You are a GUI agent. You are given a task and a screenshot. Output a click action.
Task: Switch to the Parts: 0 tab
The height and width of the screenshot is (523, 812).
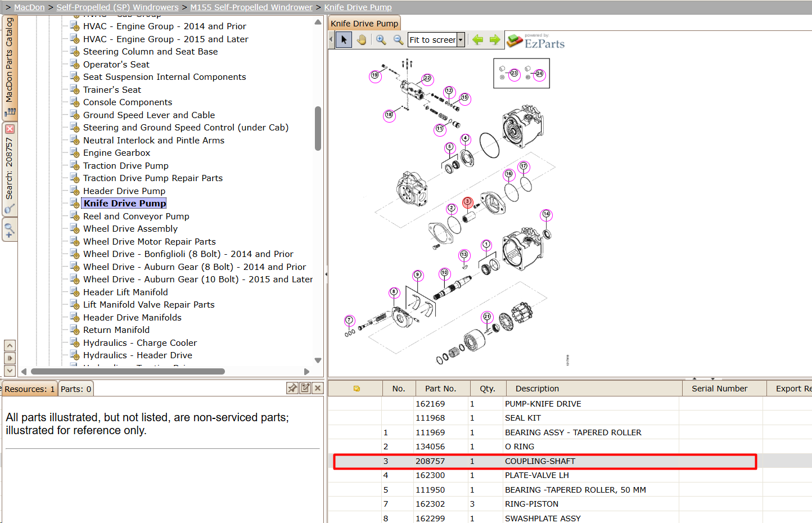[x=76, y=389]
